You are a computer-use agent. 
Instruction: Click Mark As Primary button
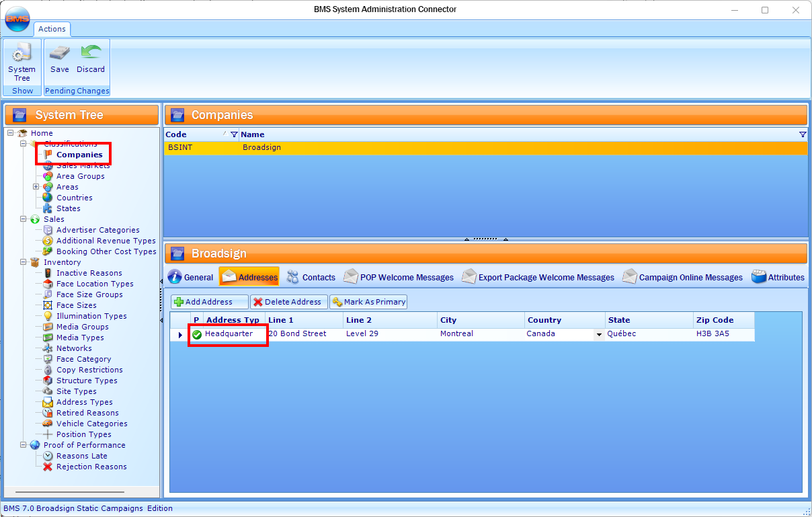click(368, 302)
